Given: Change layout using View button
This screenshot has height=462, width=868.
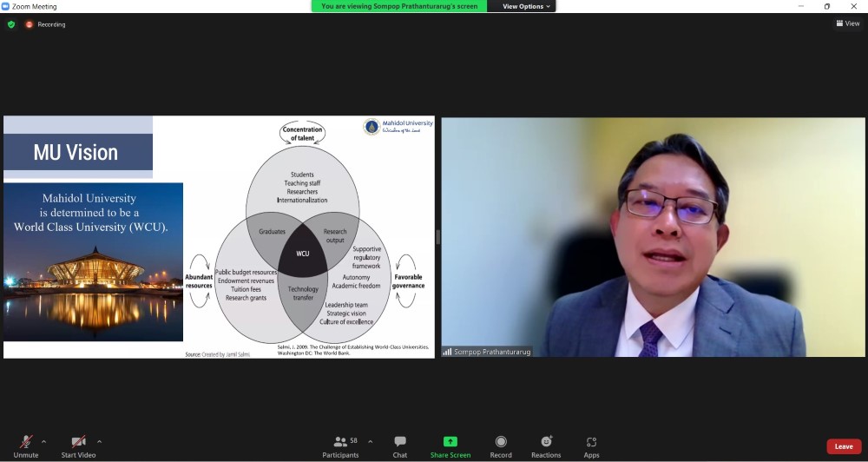Looking at the screenshot, I should tap(848, 23).
